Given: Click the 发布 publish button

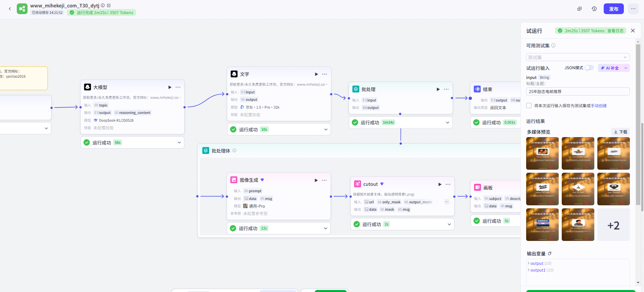Looking at the screenshot, I should [613, 9].
